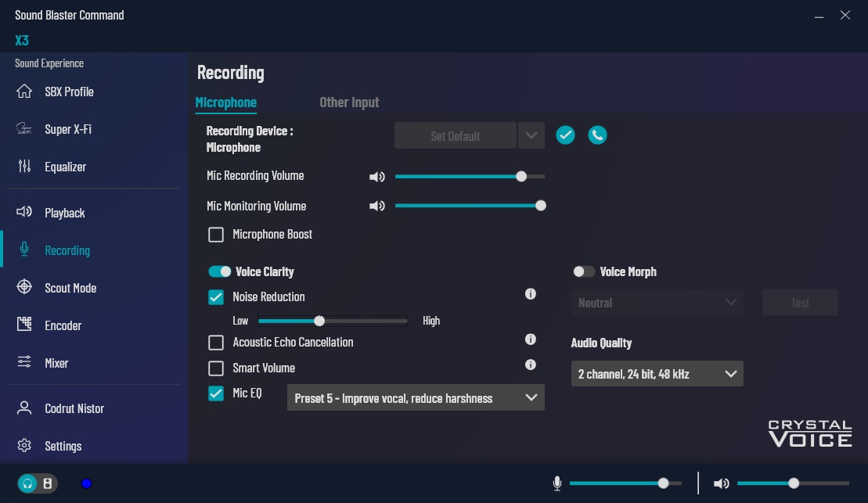Viewport: 868px width, 503px height.
Task: Show Smart Volume info icon
Action: point(531,365)
